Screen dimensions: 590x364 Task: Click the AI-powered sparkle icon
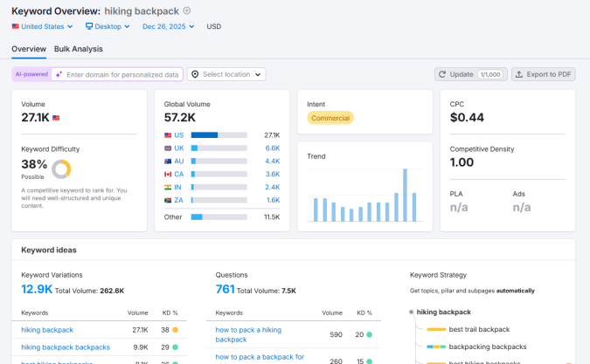point(59,74)
